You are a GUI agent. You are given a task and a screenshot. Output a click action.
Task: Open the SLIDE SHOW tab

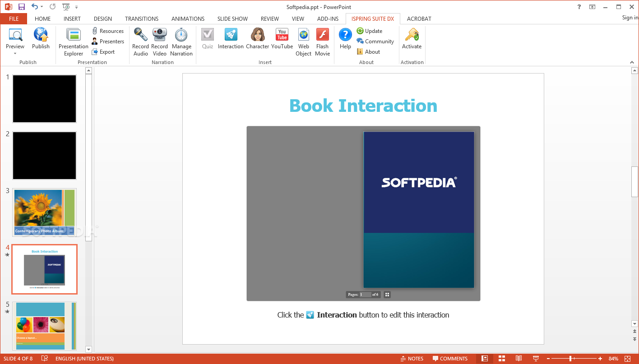[x=232, y=19]
